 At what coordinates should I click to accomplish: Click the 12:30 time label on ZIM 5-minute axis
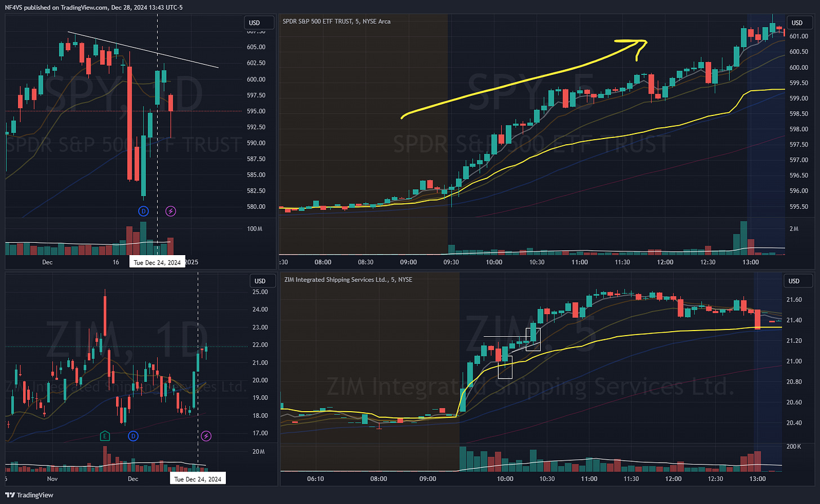pyautogui.click(x=715, y=479)
